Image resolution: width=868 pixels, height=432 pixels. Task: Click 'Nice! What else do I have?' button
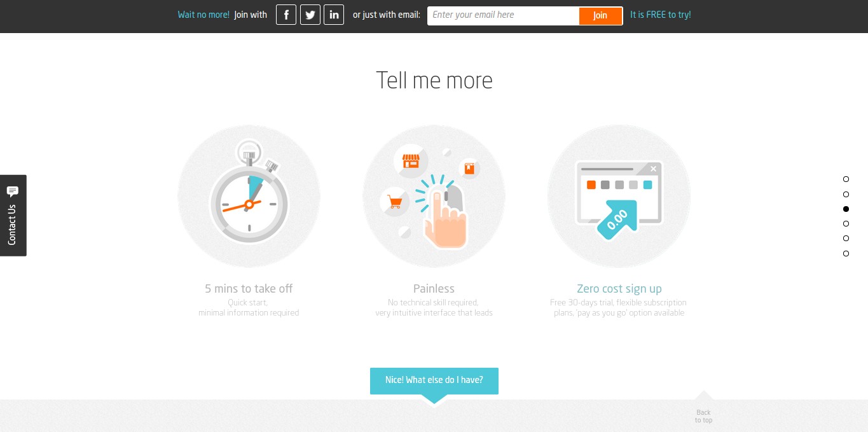[x=434, y=380]
